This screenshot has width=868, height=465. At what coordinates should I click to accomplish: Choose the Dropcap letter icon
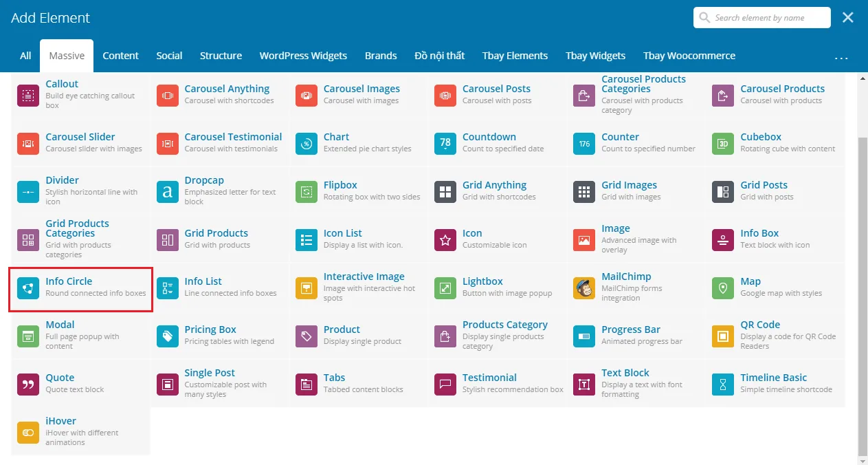coord(167,192)
